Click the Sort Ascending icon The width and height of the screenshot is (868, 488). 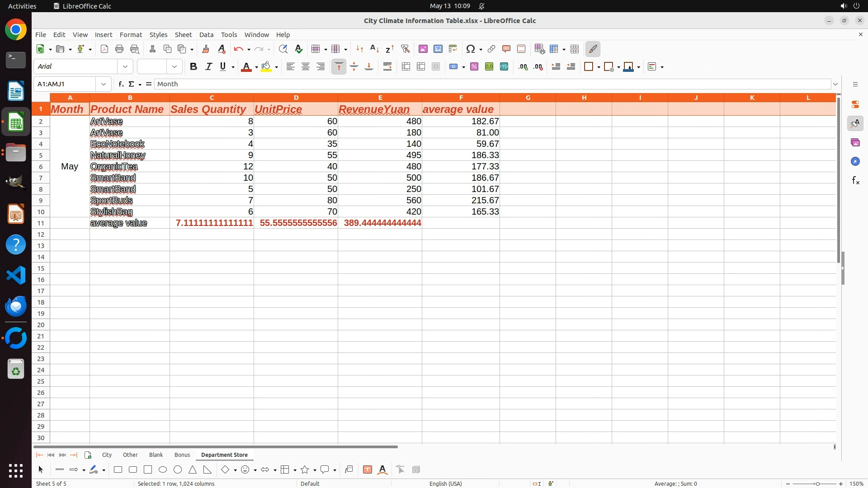click(374, 49)
